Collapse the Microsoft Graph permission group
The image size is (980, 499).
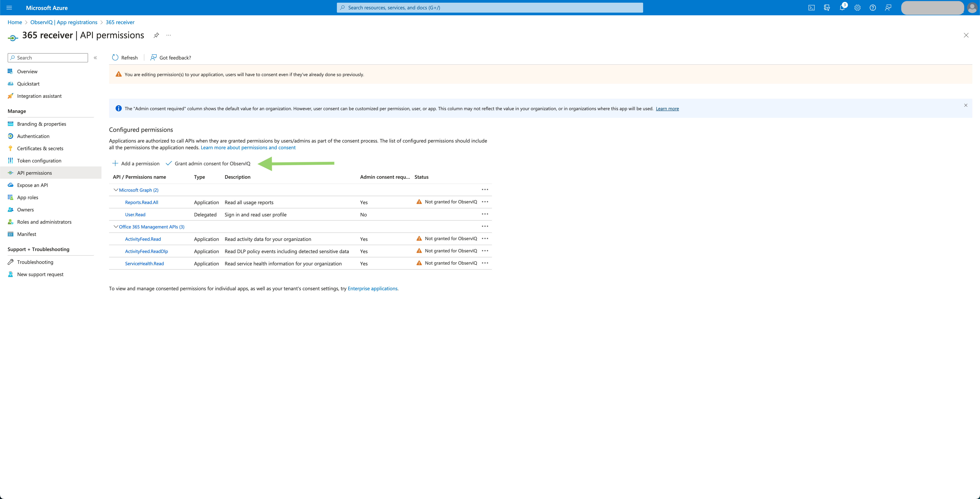tap(116, 190)
